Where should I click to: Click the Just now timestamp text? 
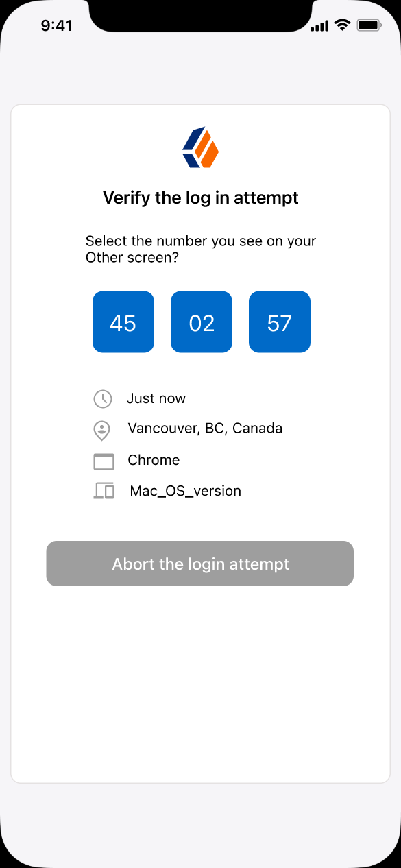156,398
